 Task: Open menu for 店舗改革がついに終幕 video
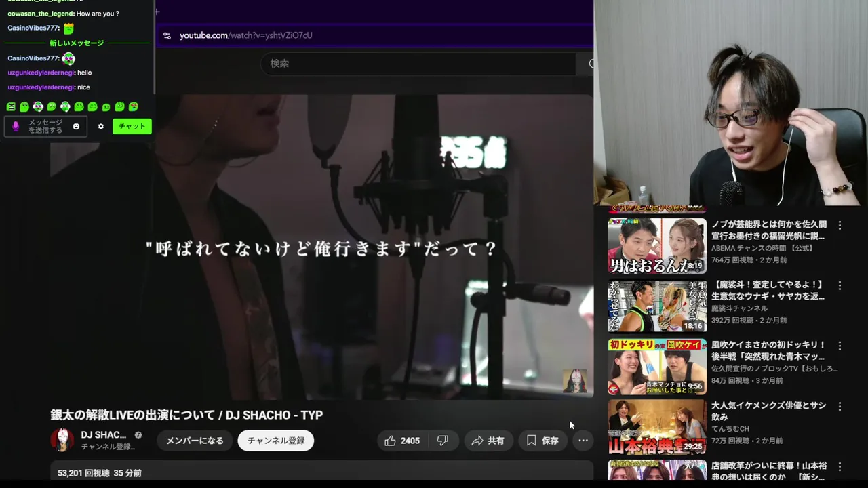tap(840, 467)
